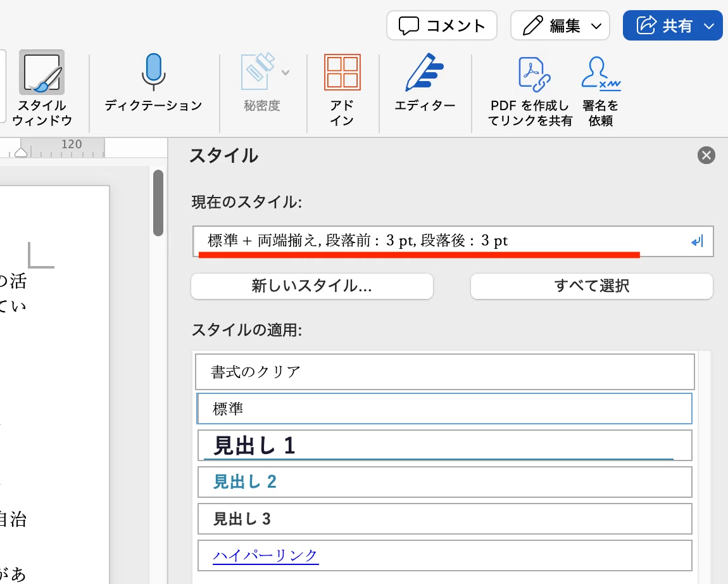Click the ruler indent marker

click(x=21, y=153)
